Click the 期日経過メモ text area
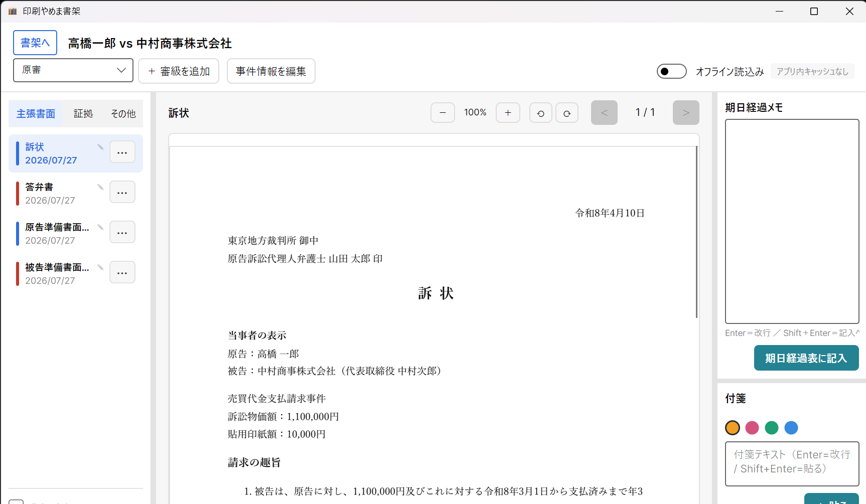This screenshot has width=866, height=504. click(792, 221)
